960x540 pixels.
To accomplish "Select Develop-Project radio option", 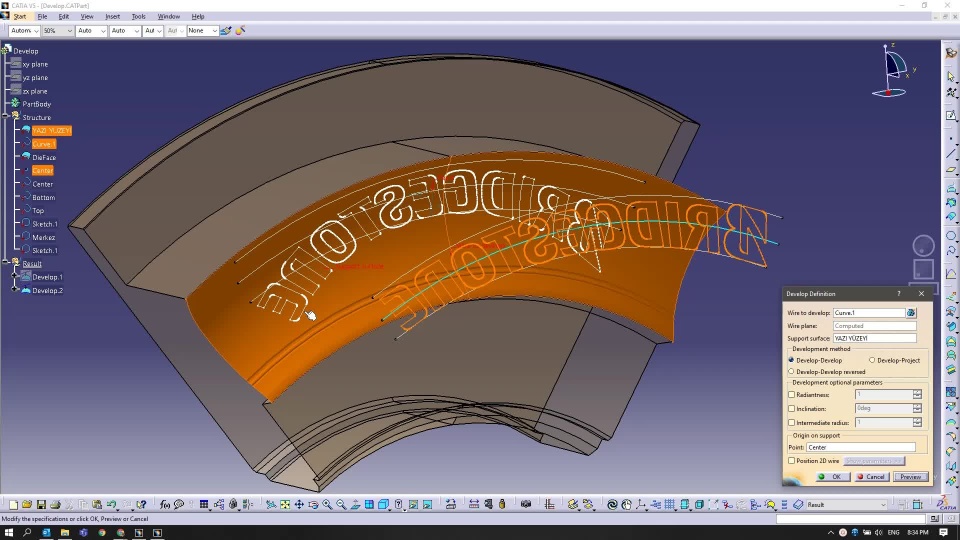I will coord(894,361).
